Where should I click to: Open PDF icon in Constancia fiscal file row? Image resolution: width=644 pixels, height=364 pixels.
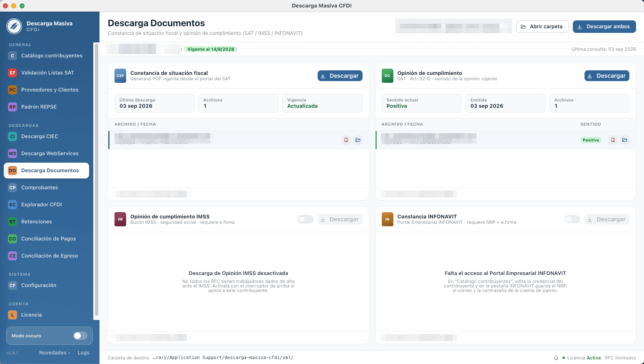point(346,140)
